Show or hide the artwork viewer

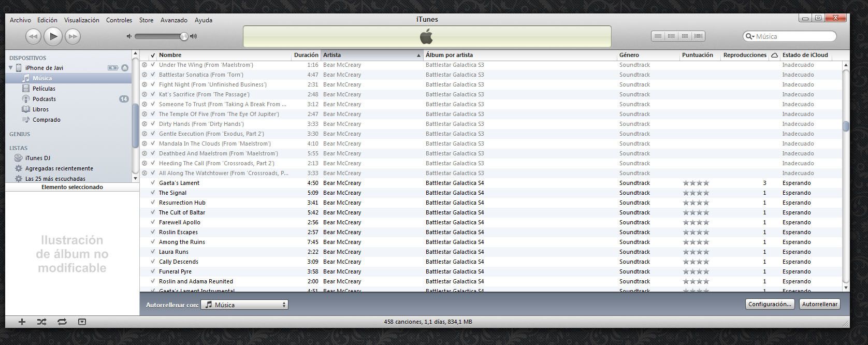point(82,322)
